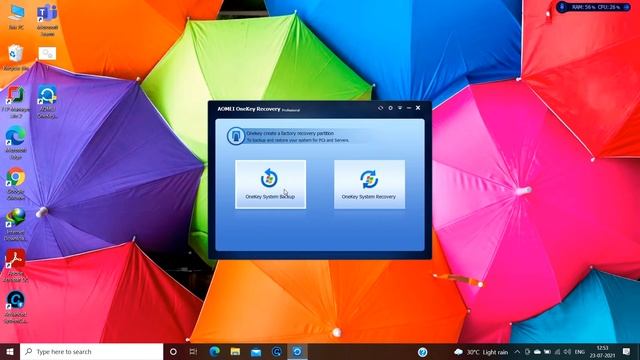Screen dimensions: 640x360
Task: Open OneDrive cloud tray icon
Action: [537, 352]
